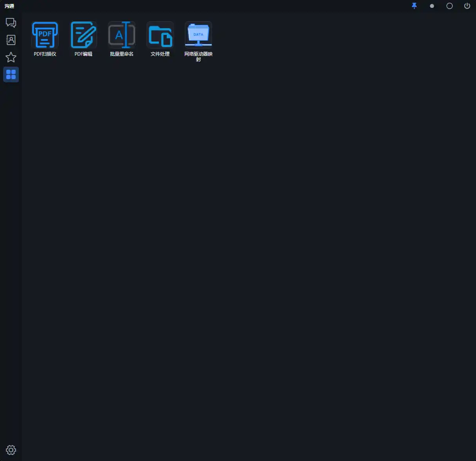Show favorites via the star sidebar icon
The width and height of the screenshot is (476, 461).
click(x=11, y=57)
